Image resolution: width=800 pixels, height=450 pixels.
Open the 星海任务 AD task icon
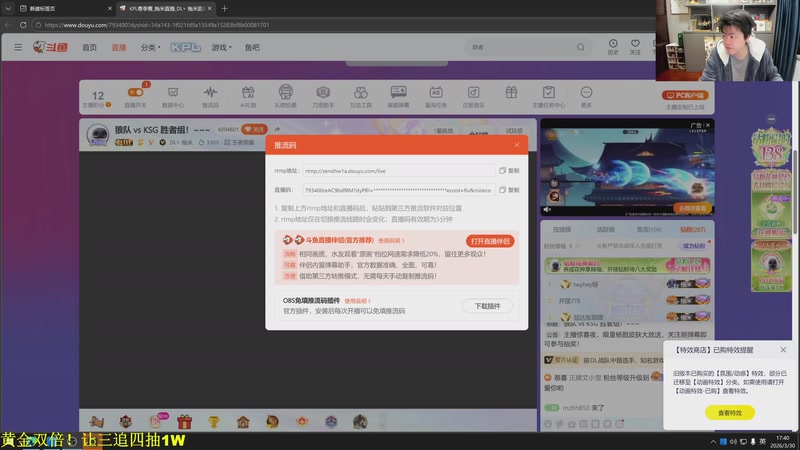(x=436, y=96)
